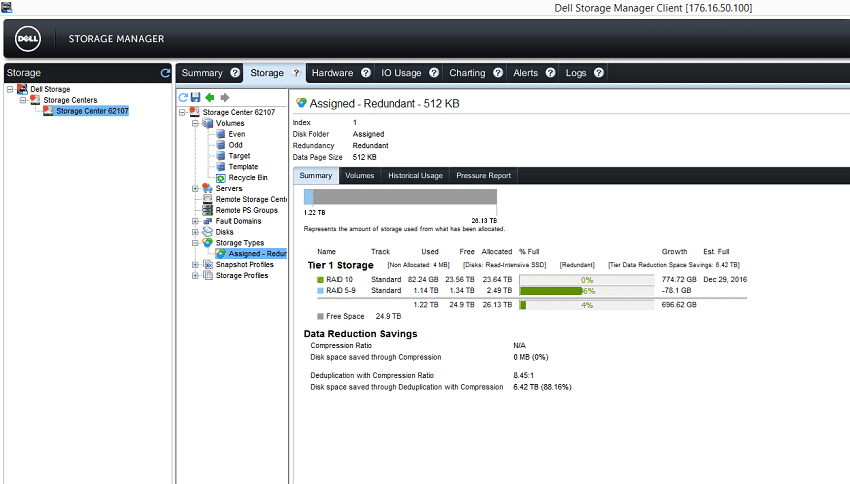The height and width of the screenshot is (484, 850).
Task: Select the Template volume
Action: [x=243, y=166]
